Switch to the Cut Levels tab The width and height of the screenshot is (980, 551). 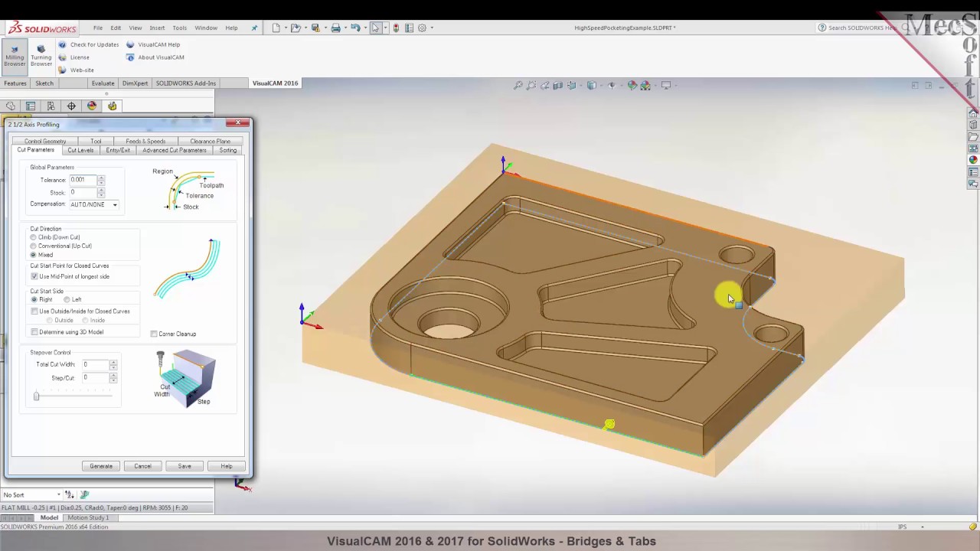(80, 150)
